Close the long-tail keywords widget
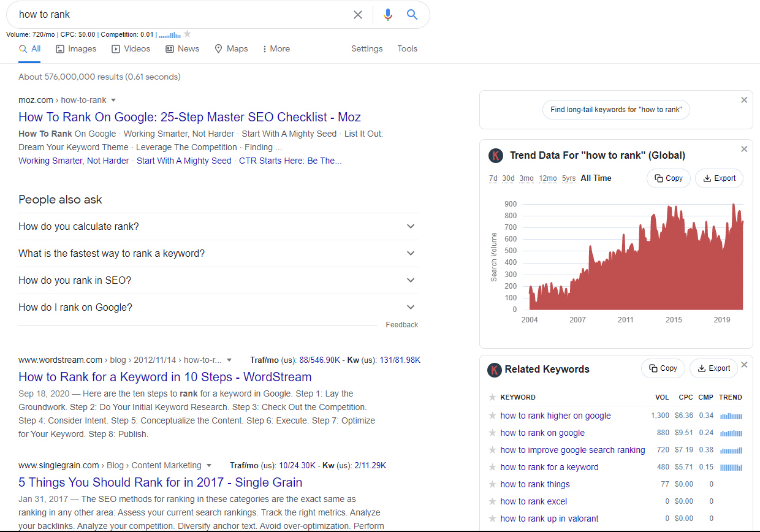 (x=744, y=100)
